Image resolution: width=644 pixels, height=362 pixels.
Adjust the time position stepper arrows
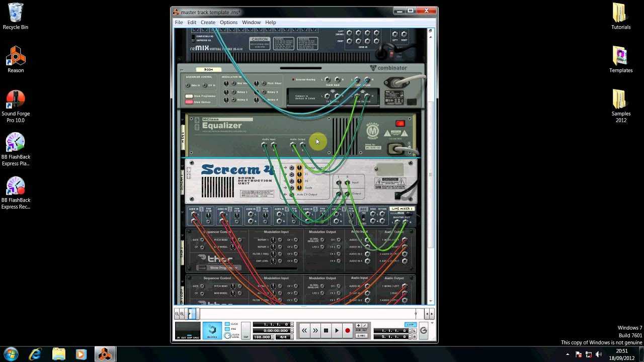click(292, 331)
